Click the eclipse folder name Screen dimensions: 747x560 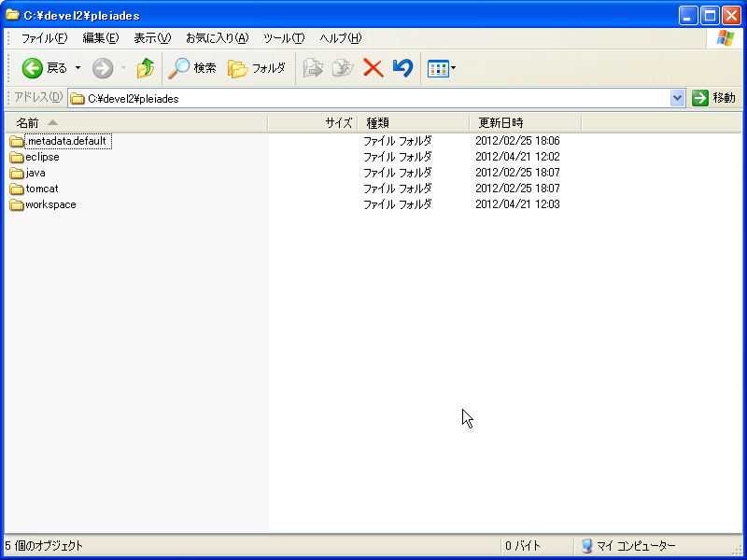[x=42, y=157]
